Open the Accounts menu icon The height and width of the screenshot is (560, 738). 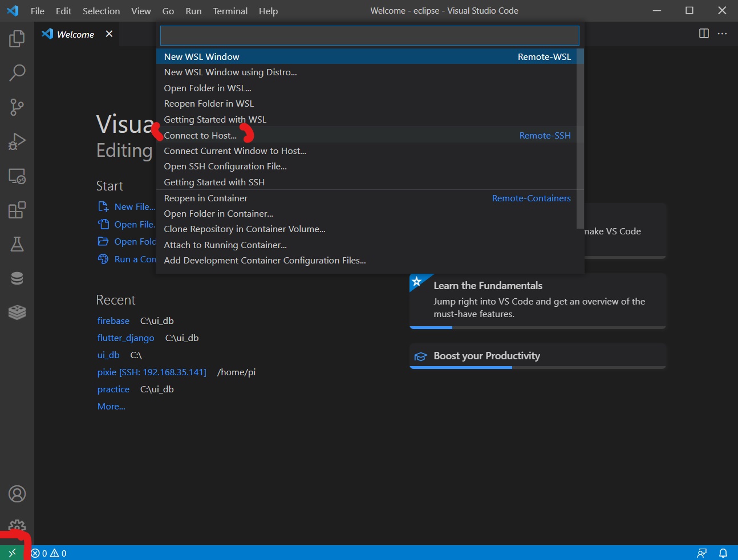[x=17, y=494]
